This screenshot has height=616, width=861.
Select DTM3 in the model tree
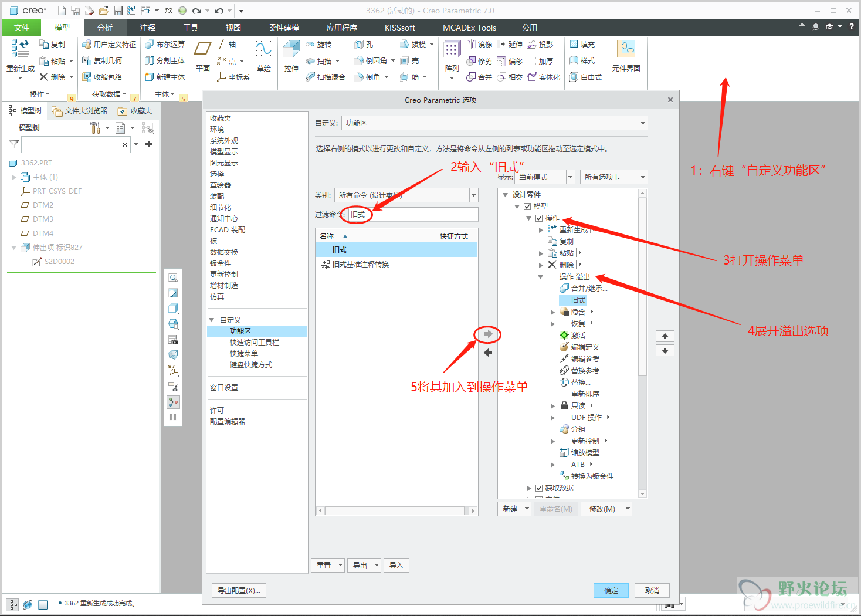43,219
